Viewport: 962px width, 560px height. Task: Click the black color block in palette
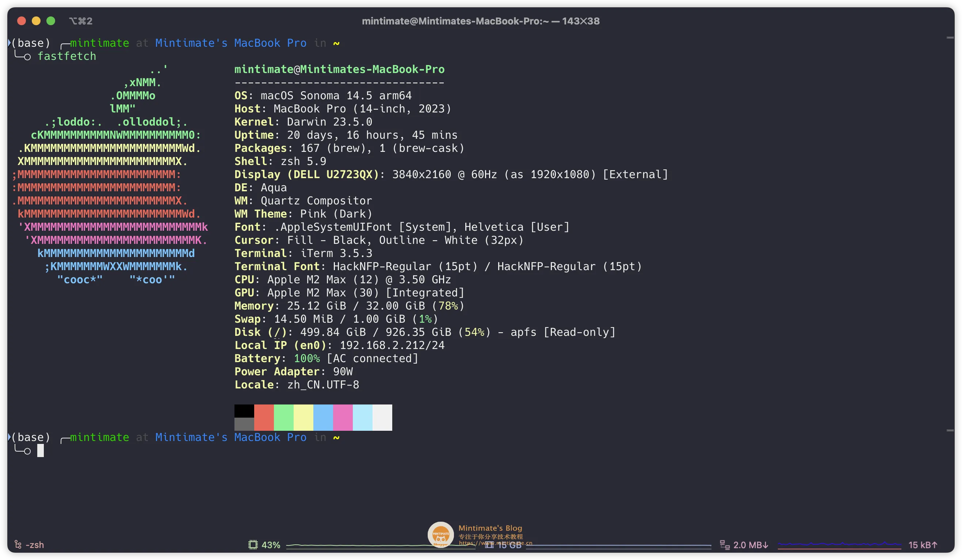pyautogui.click(x=244, y=411)
